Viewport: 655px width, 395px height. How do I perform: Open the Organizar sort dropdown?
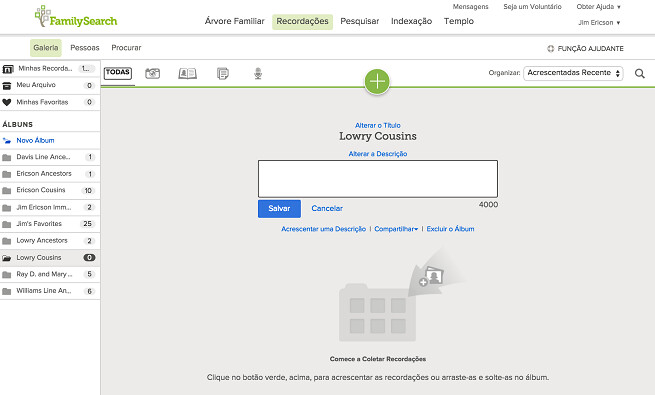point(573,73)
